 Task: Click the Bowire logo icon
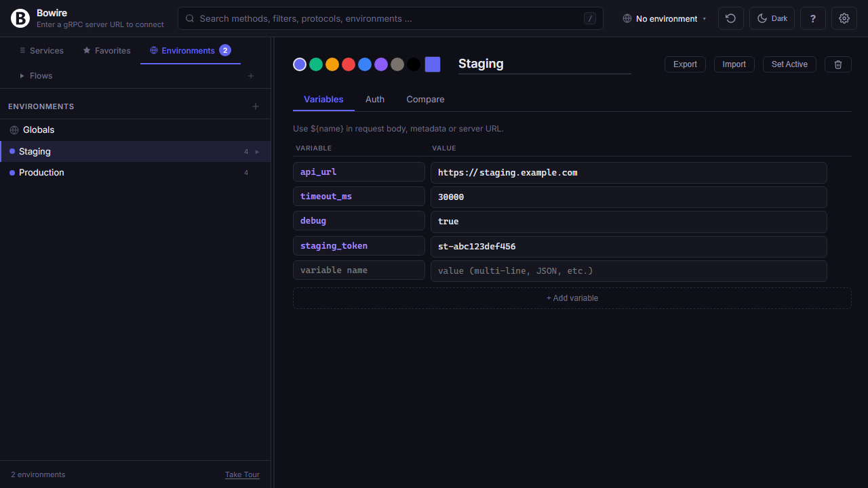[20, 18]
